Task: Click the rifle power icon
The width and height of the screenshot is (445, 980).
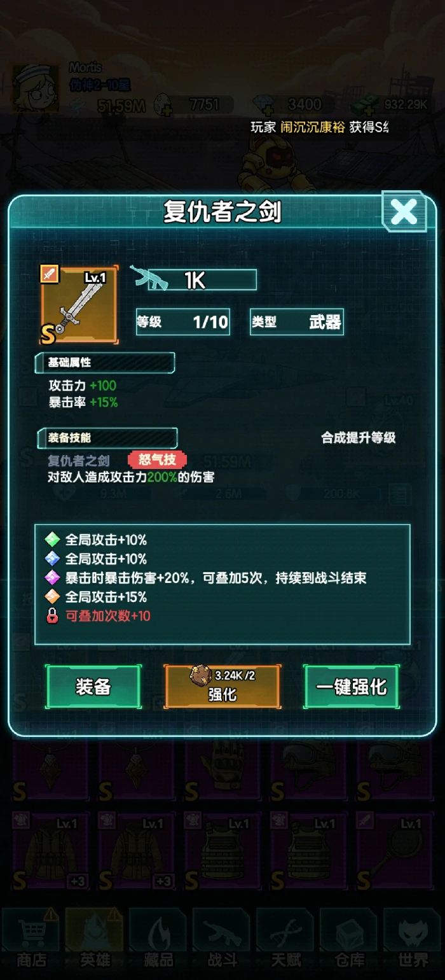Action: coord(149,277)
